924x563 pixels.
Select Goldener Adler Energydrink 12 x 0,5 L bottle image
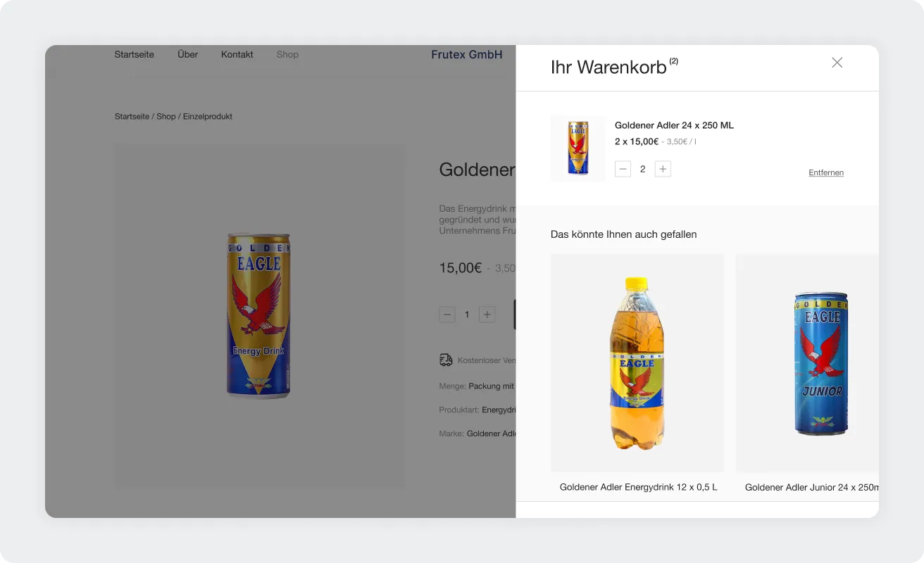coord(637,363)
